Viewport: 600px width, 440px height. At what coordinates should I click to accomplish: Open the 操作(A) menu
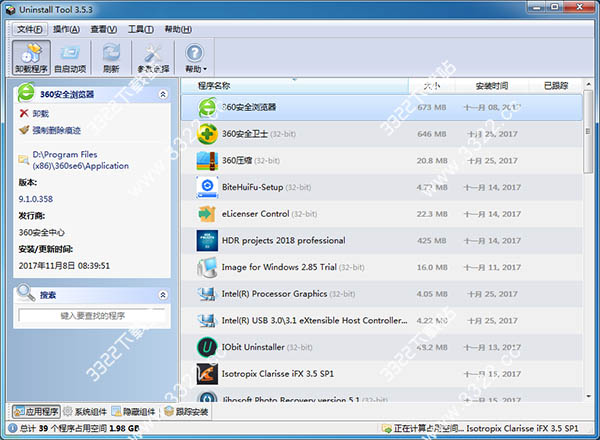coord(66,29)
